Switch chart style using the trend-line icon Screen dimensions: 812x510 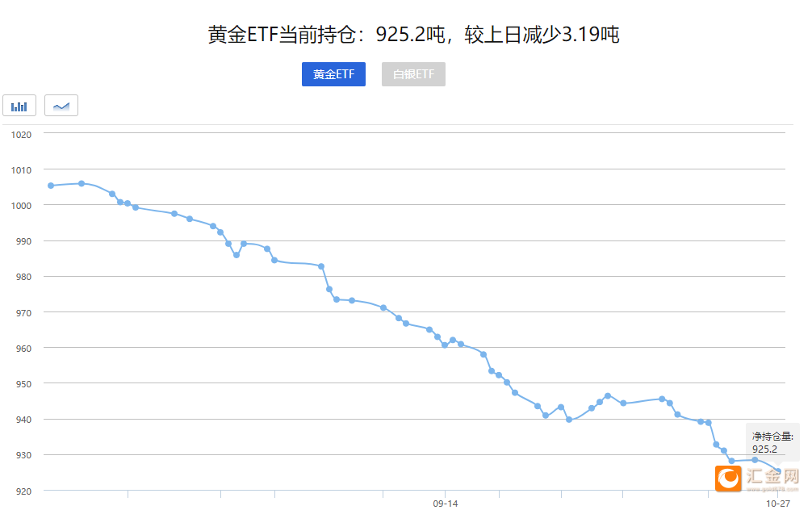(x=61, y=105)
